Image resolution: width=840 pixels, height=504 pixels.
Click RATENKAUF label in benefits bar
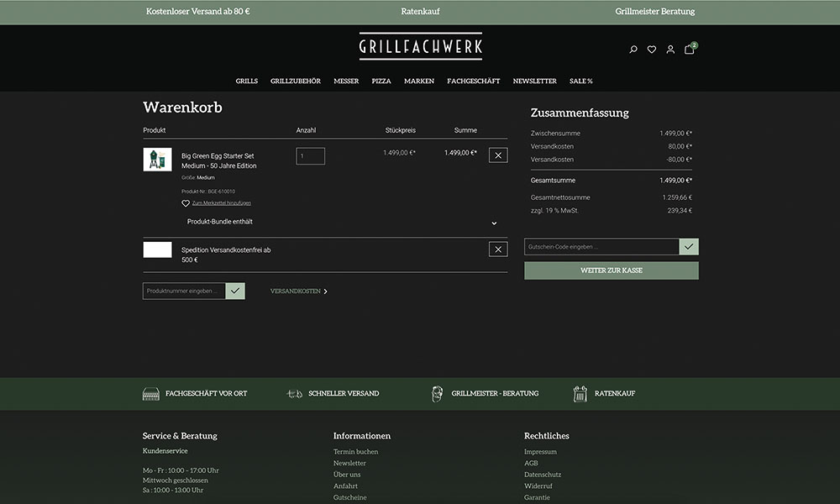(615, 394)
